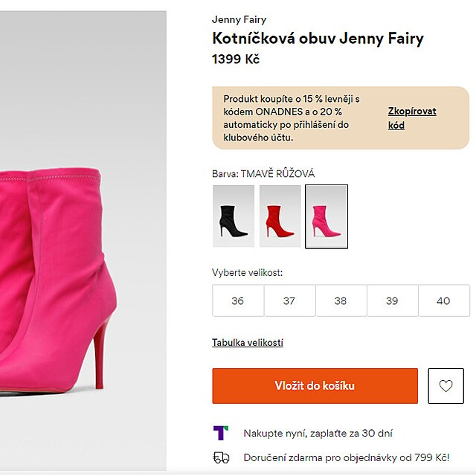Click the purple payment logo icon

coord(221,433)
